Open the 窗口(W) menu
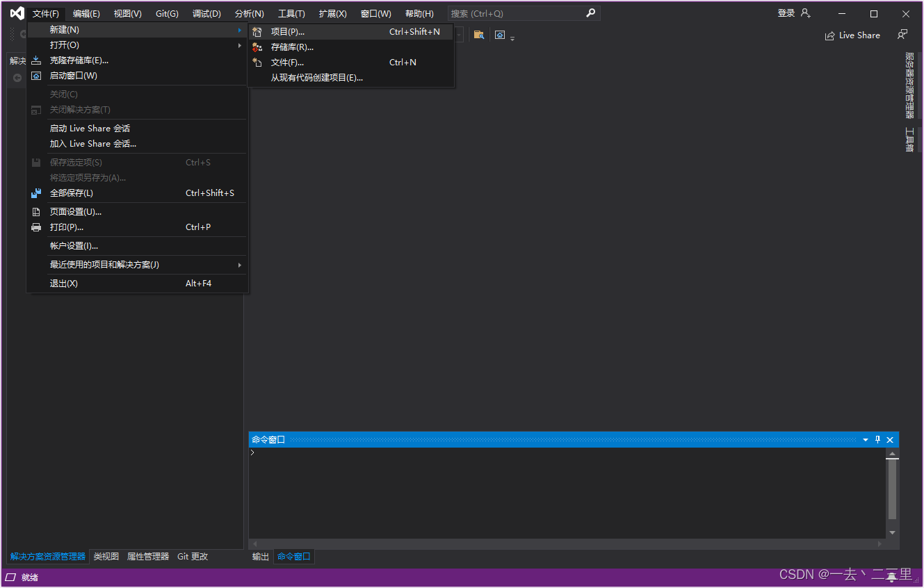 click(376, 14)
